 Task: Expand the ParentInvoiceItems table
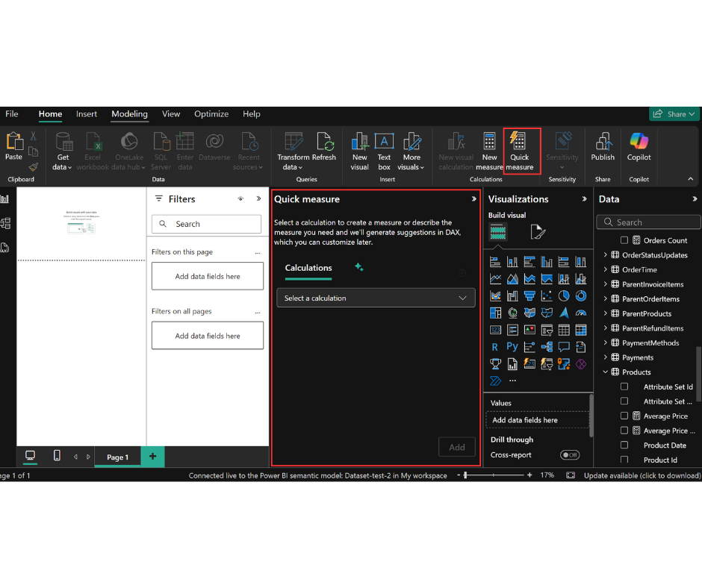pos(606,284)
